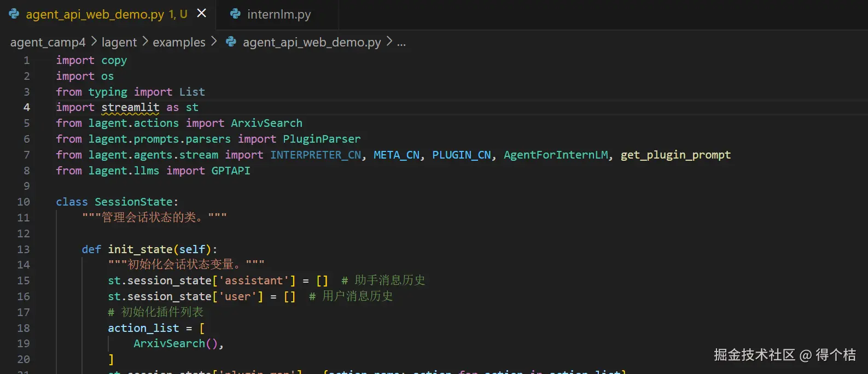Click 'List' in the typing import line

pyautogui.click(x=192, y=92)
